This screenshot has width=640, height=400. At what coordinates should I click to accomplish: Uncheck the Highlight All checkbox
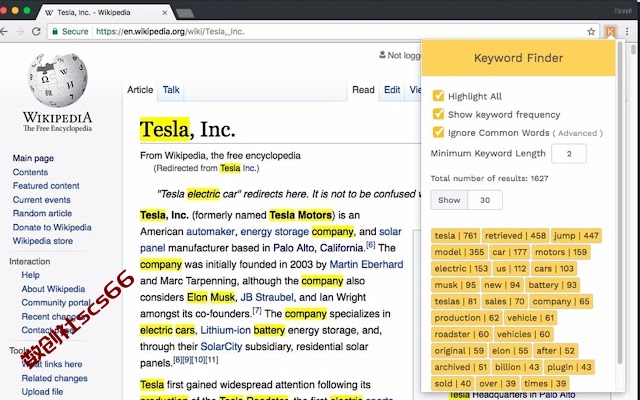(438, 96)
